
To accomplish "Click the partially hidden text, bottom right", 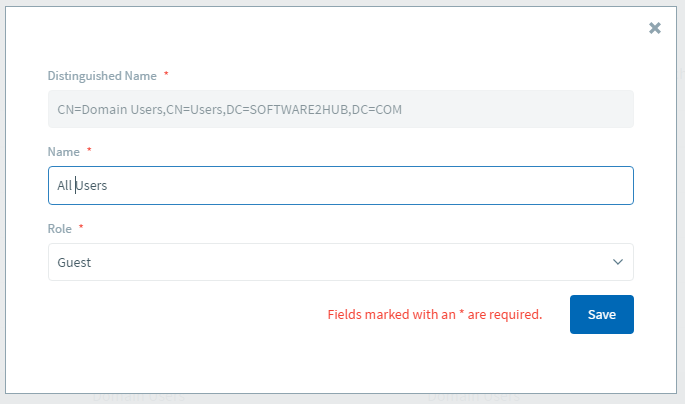I will pyautogui.click(x=473, y=398).
